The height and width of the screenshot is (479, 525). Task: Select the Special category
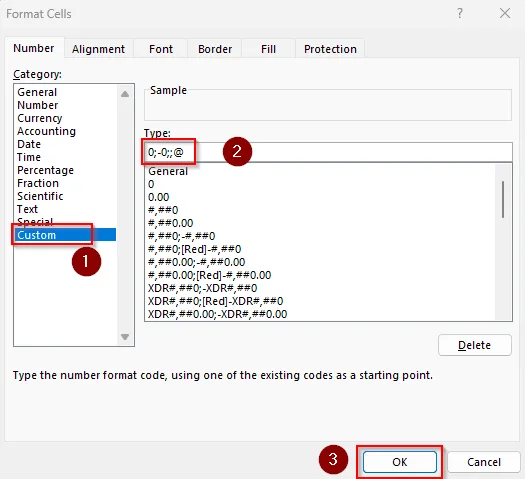tap(66, 222)
